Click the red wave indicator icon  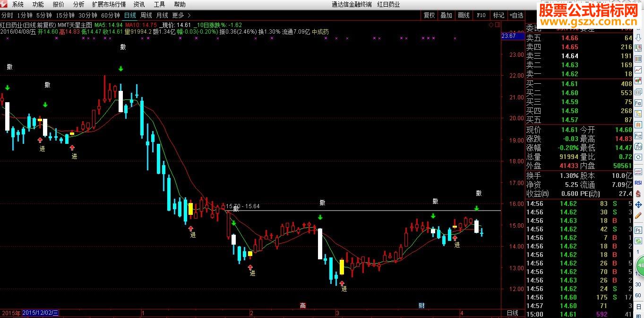638,173
